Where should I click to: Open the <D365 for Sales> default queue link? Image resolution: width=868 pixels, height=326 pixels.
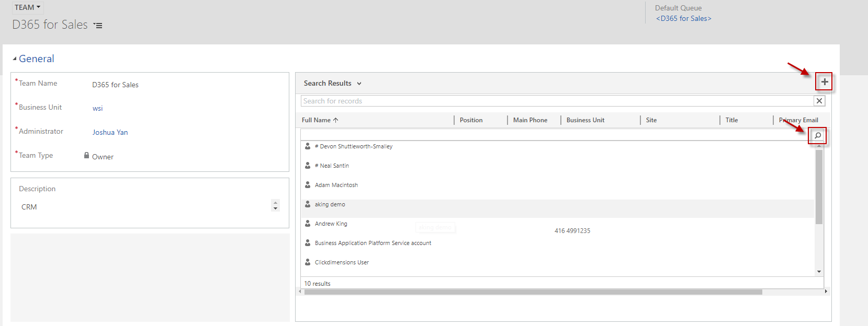tap(684, 18)
